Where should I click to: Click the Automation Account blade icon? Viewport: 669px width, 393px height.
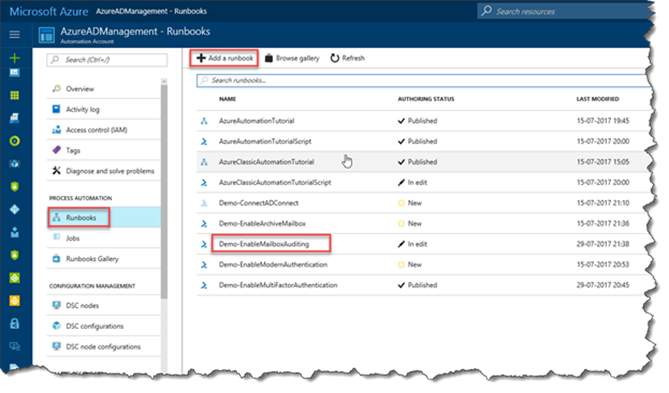47,35
